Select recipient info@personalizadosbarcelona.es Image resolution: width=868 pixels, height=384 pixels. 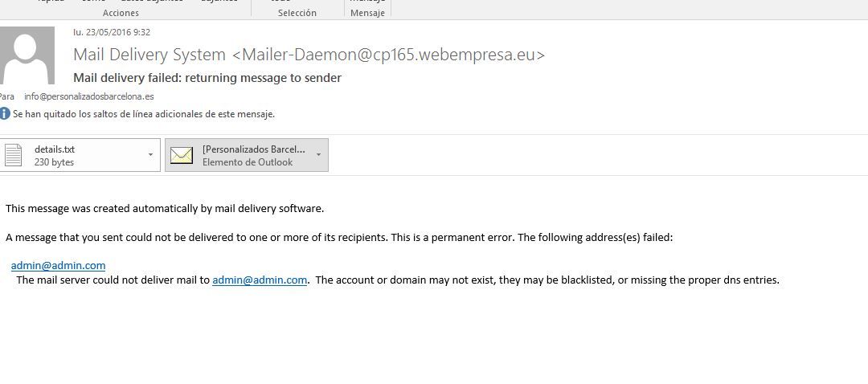[x=89, y=96]
